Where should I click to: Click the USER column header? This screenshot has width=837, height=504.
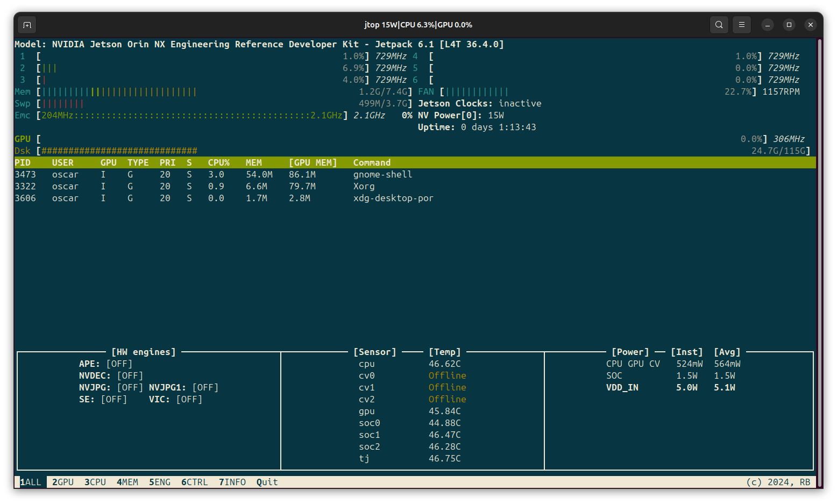click(x=63, y=162)
